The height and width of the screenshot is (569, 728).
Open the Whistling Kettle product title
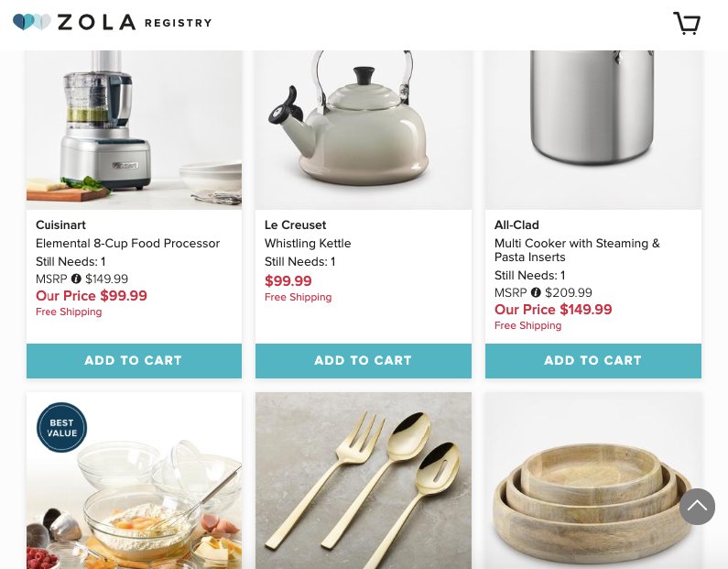tap(308, 244)
